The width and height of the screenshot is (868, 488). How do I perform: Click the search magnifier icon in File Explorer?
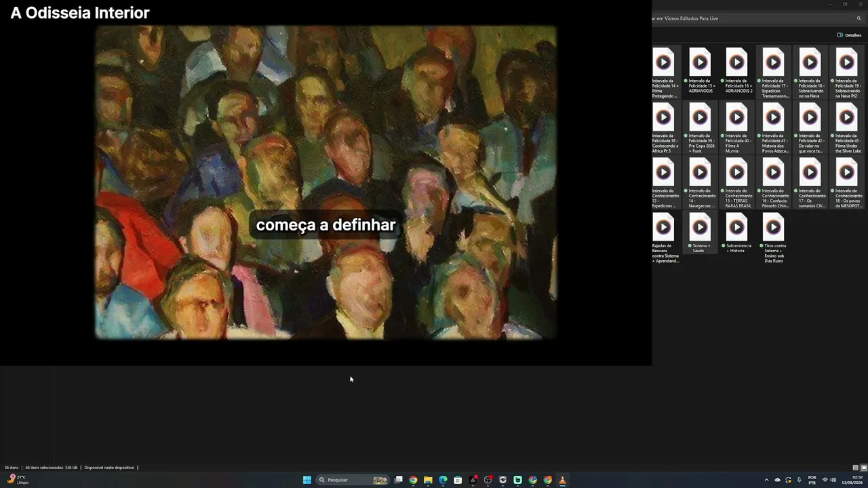click(x=859, y=18)
